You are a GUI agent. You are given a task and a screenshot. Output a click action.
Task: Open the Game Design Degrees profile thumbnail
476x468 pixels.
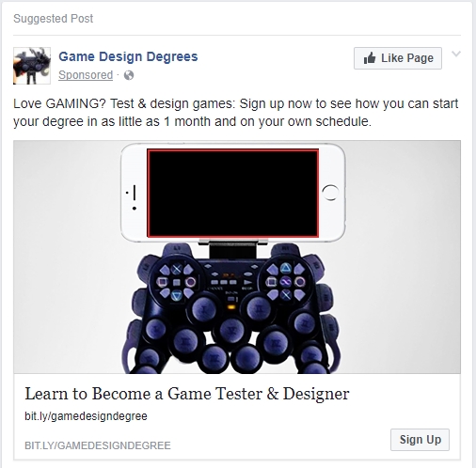coord(32,66)
